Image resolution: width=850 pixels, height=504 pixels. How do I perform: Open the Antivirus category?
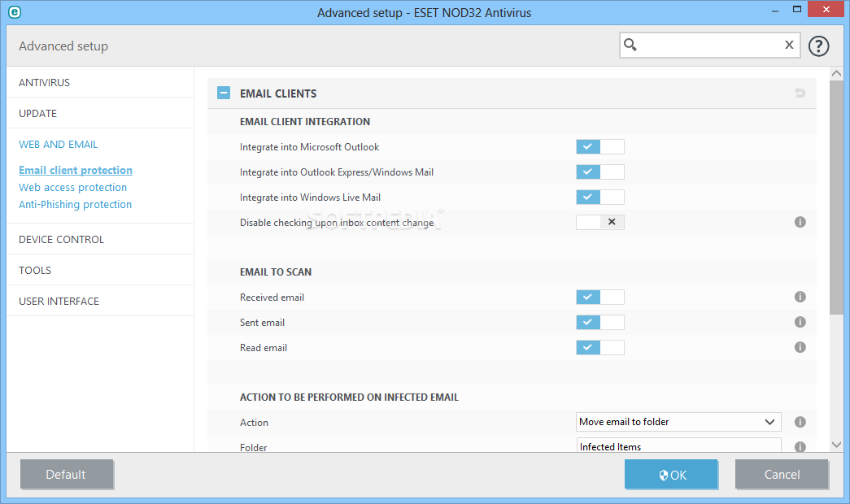click(x=100, y=82)
